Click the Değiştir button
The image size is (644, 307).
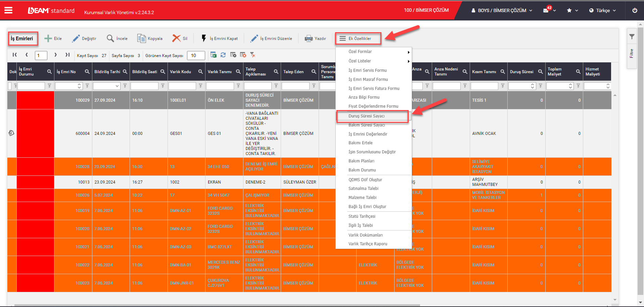click(84, 39)
